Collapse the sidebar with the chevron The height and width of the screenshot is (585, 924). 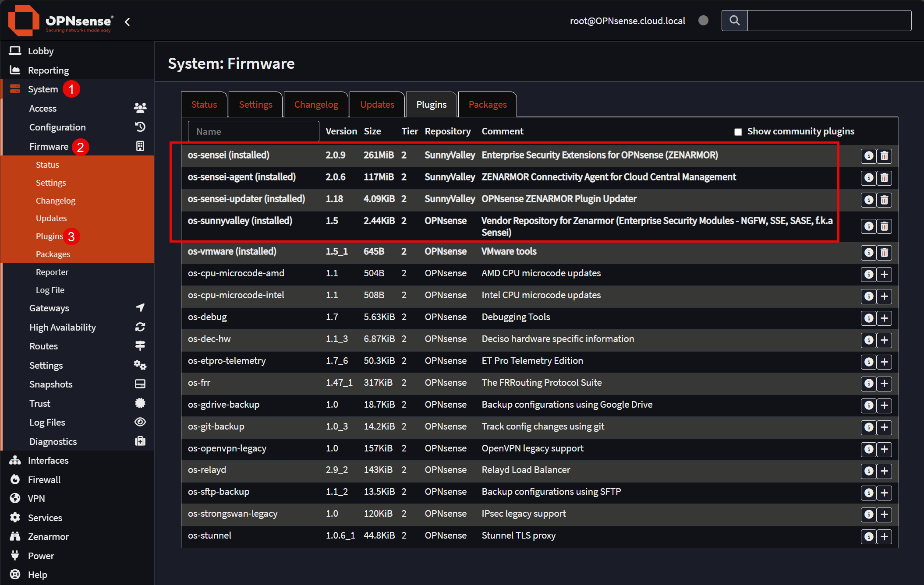pos(127,21)
